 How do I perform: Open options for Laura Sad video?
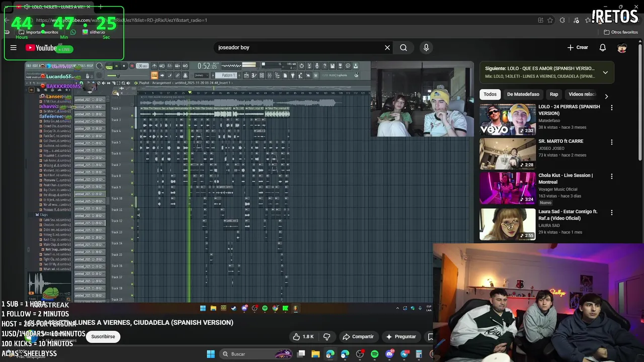coord(612,213)
